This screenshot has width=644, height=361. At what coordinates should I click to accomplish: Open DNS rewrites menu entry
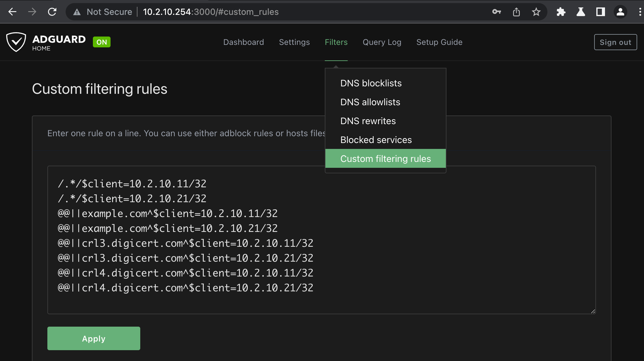[368, 121]
